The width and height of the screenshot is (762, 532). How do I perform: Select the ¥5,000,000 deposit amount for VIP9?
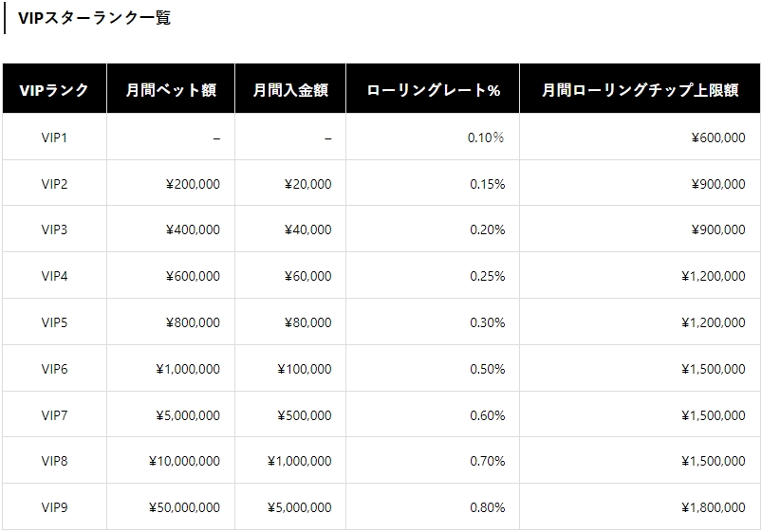point(290,507)
